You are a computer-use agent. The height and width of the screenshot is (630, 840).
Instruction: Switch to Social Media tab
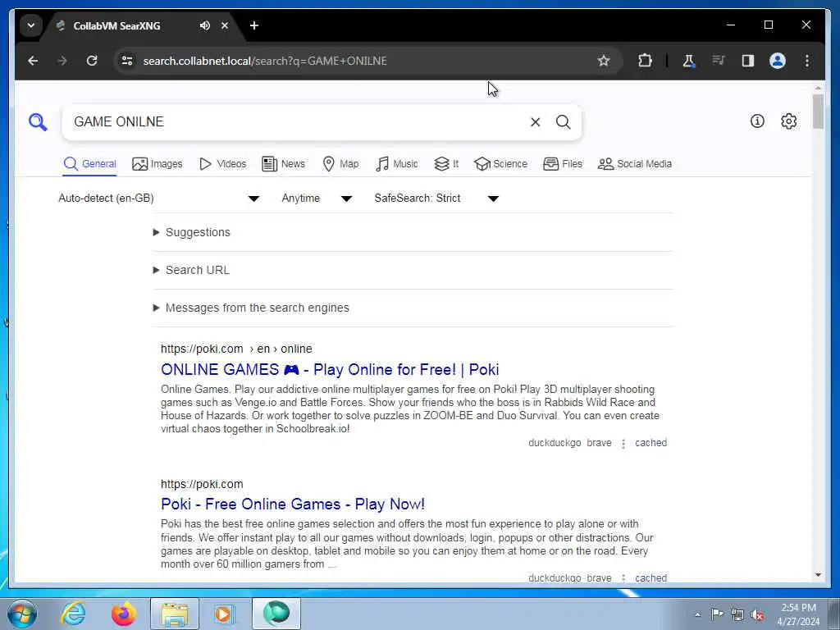click(635, 164)
